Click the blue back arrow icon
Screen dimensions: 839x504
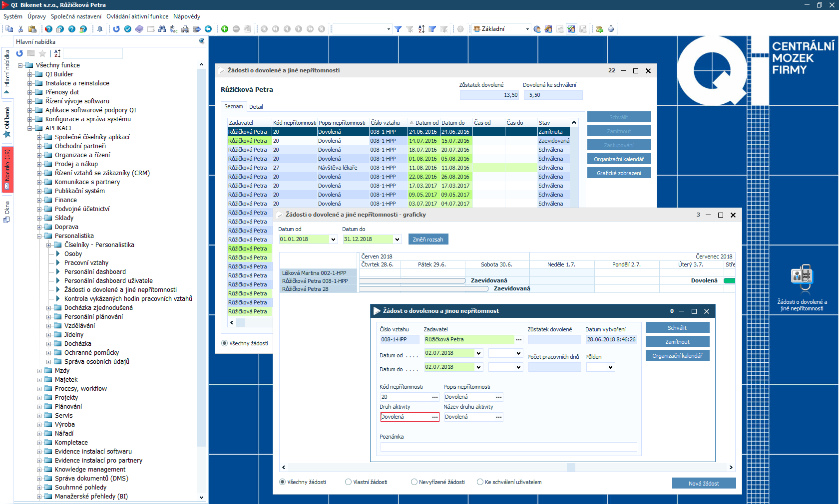pyautogui.click(x=208, y=29)
